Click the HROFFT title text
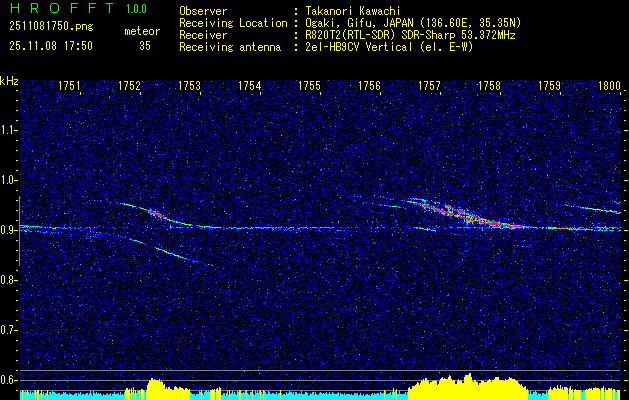Image resolution: width=629 pixels, height=400 pixels. pyautogui.click(x=61, y=8)
